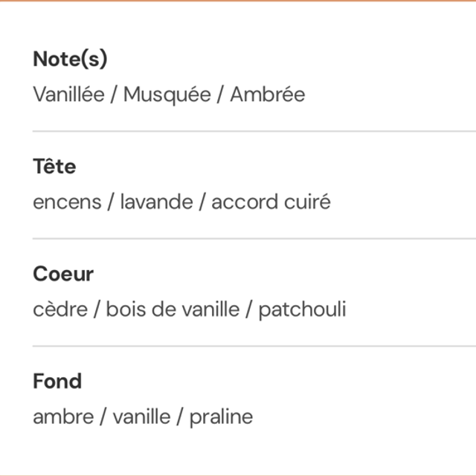Select the patchouli heart note

coord(302,309)
